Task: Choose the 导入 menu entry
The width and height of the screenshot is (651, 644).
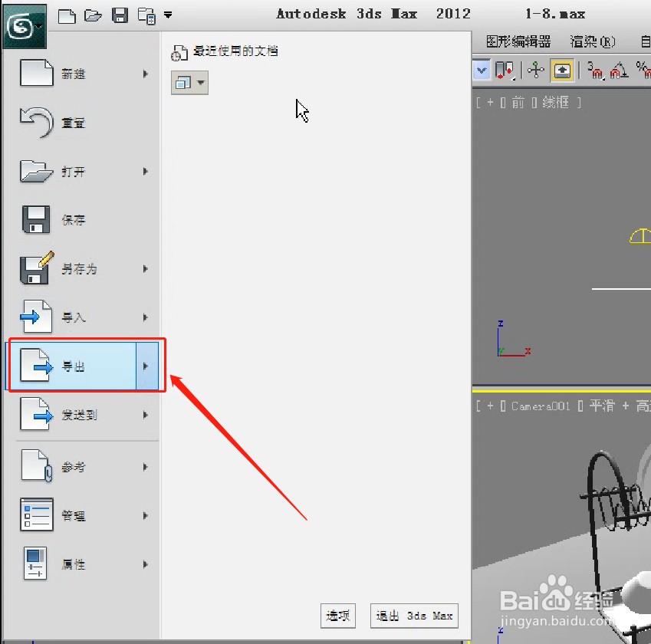Action: click(81, 317)
